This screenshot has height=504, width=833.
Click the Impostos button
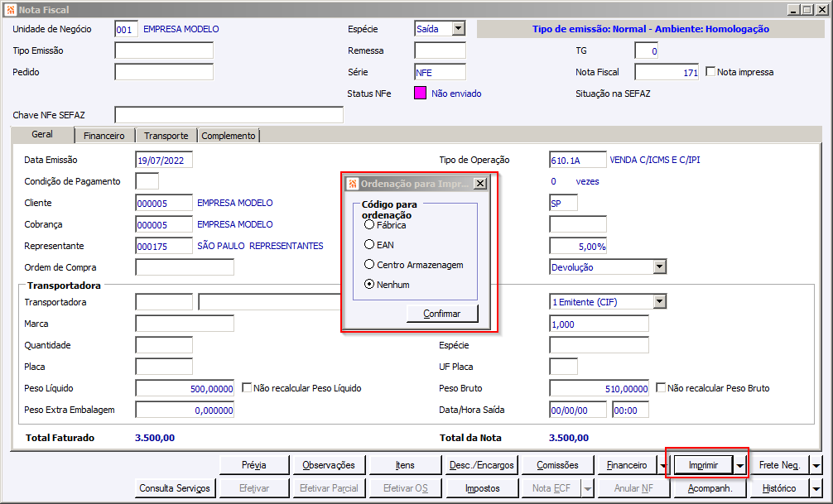point(483,488)
